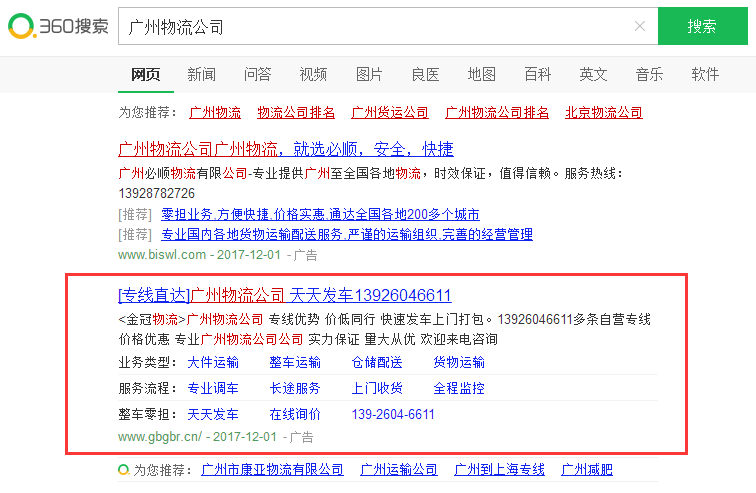Screen dimensions: 756x493
Task: Click the 物流公司排名 suggested search
Action: 296,113
